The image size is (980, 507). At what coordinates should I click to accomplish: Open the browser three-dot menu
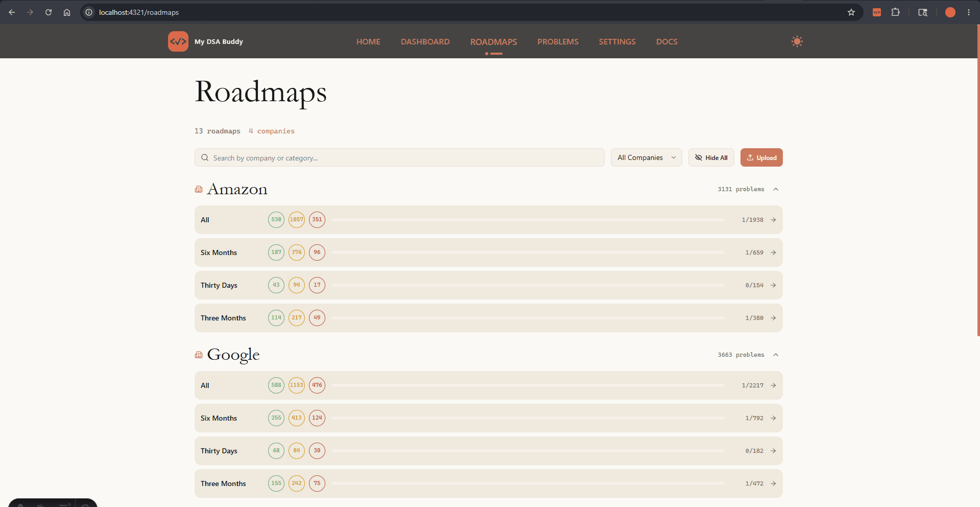click(x=969, y=12)
